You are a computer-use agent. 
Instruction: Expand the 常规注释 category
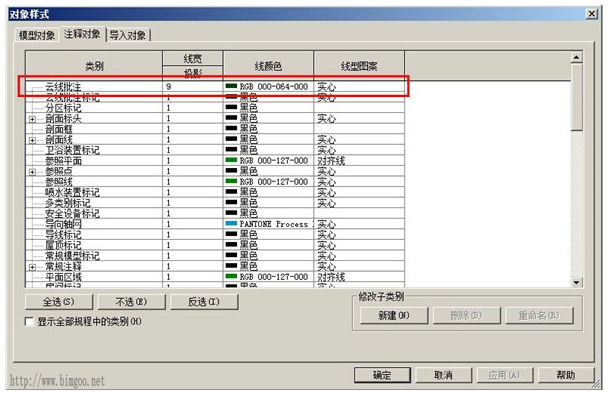pos(33,267)
